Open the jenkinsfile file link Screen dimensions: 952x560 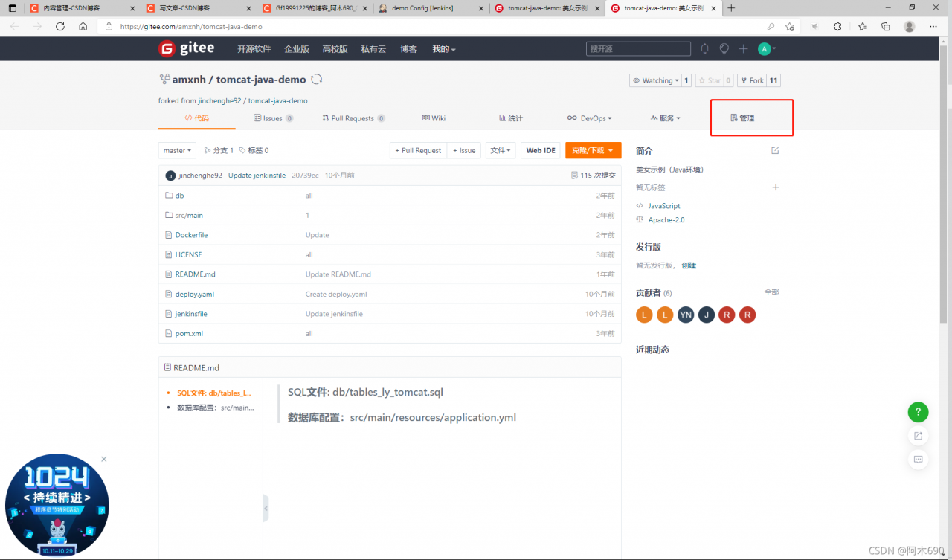coord(191,314)
